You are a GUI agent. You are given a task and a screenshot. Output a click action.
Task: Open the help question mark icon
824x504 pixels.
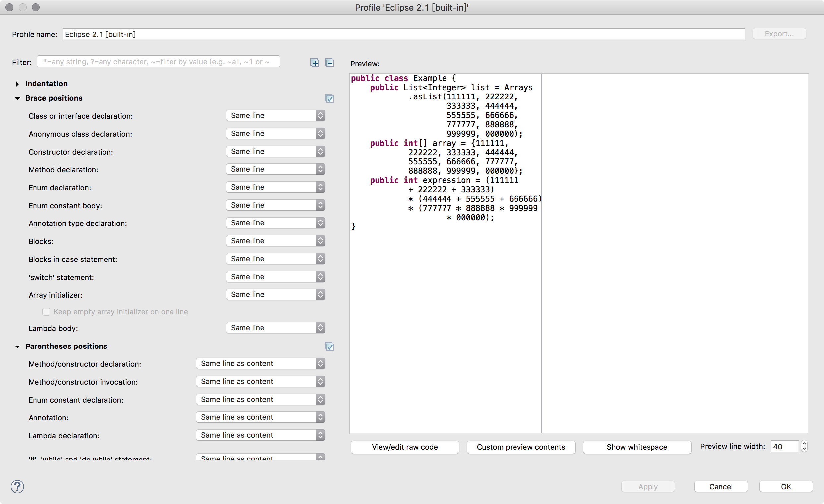[x=17, y=487]
